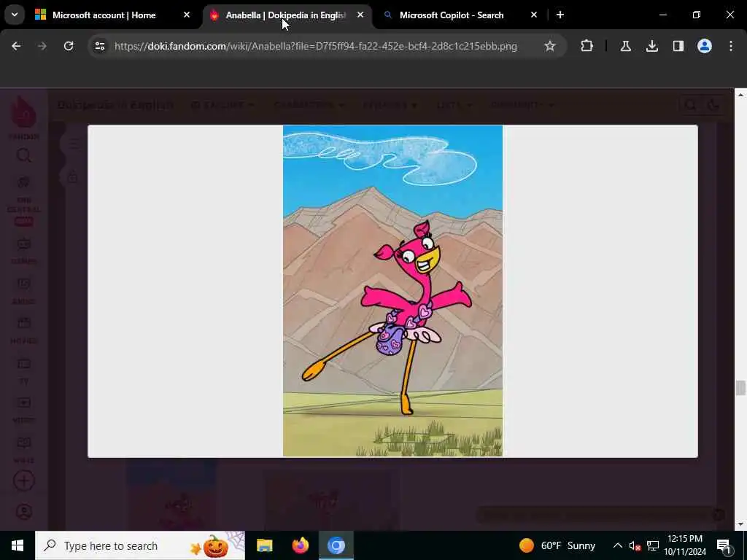Click the sidebar user profile icon
Image resolution: width=747 pixels, height=560 pixels.
[24, 512]
